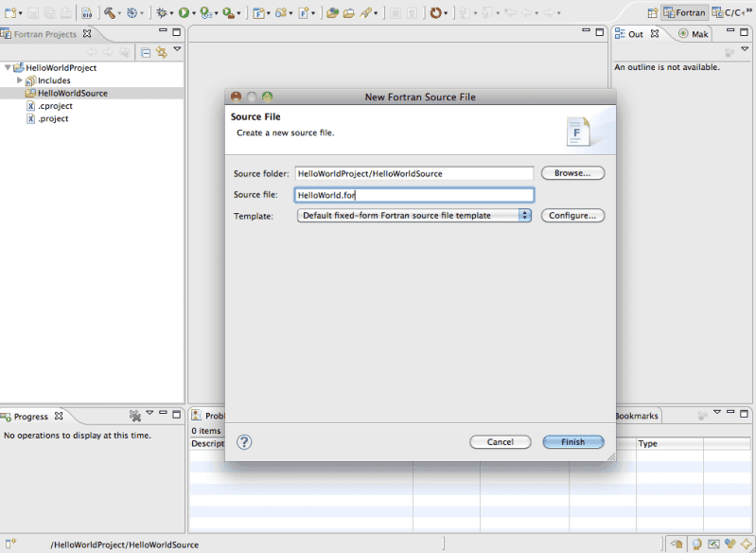The width and height of the screenshot is (756, 553).
Task: Collapse the HelloWorldProject tree node
Action: 9,68
